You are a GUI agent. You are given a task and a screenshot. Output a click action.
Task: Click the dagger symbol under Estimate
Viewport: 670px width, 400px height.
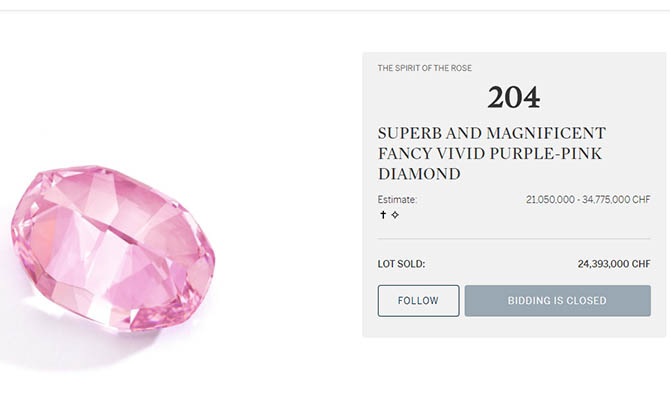(x=382, y=215)
